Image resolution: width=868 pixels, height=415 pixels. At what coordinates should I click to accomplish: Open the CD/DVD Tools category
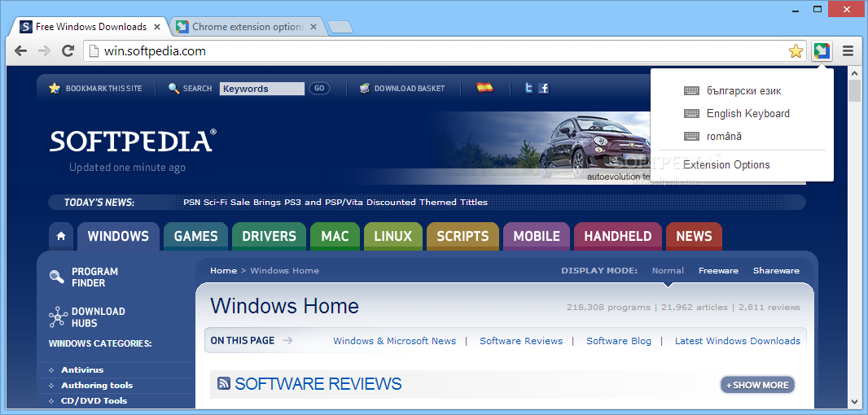pos(94,400)
